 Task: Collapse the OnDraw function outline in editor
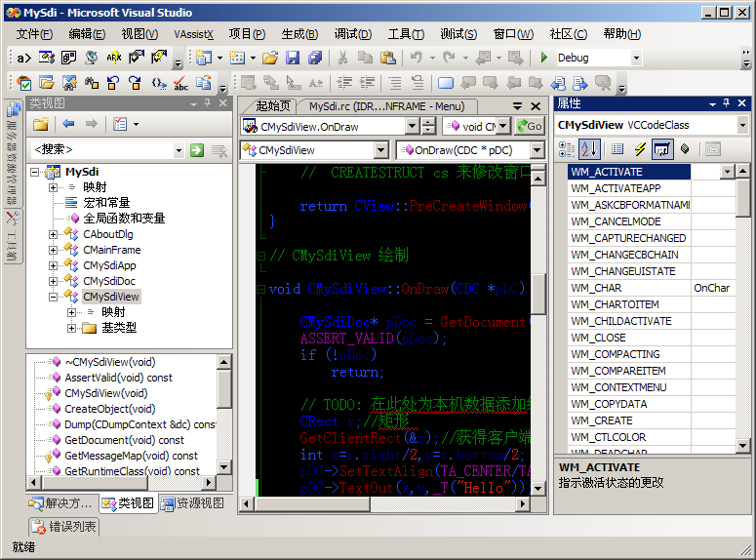(x=260, y=289)
